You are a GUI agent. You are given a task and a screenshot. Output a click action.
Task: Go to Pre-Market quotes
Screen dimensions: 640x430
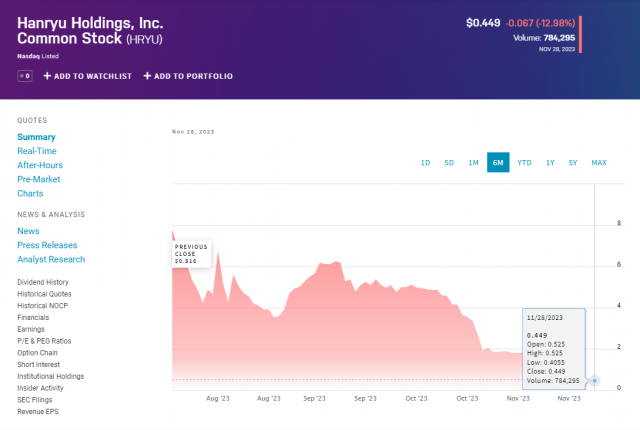click(38, 179)
